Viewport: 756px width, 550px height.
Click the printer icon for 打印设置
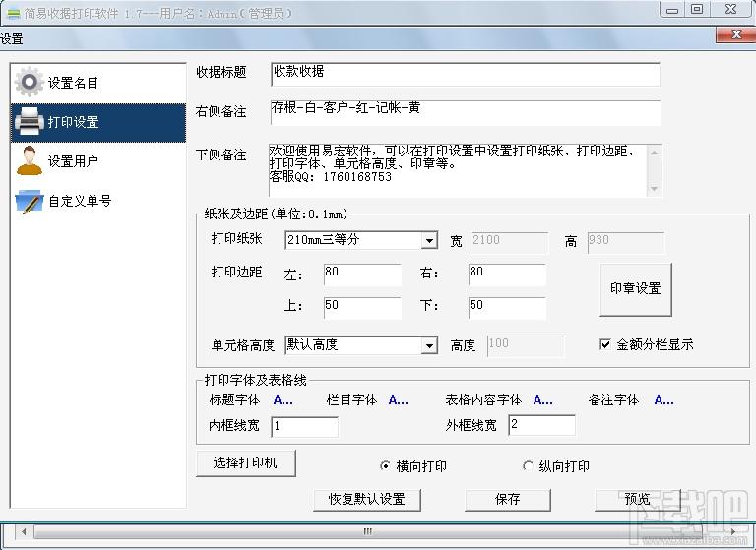29,121
